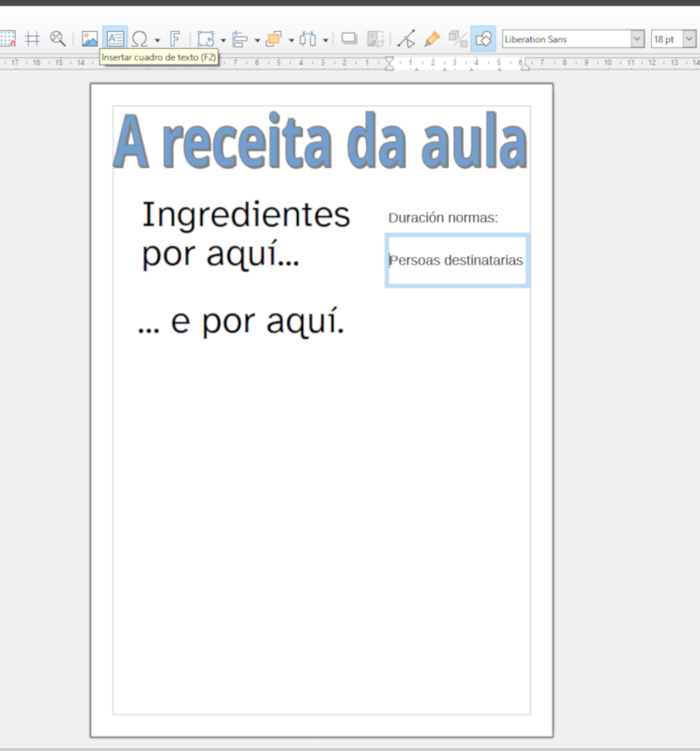This screenshot has height=751, width=700.
Task: Open the Liberation Sans font name dropdown
Action: pos(638,38)
